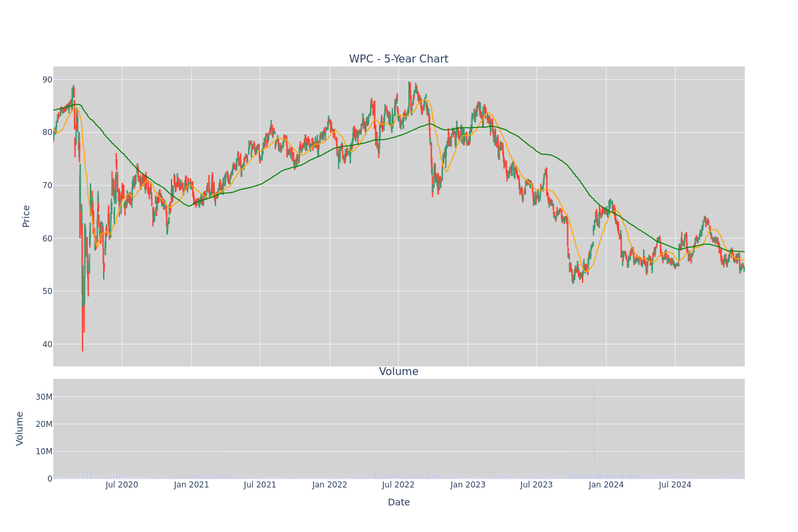Click the price tick label "40"
798x532 pixels.
coord(47,344)
